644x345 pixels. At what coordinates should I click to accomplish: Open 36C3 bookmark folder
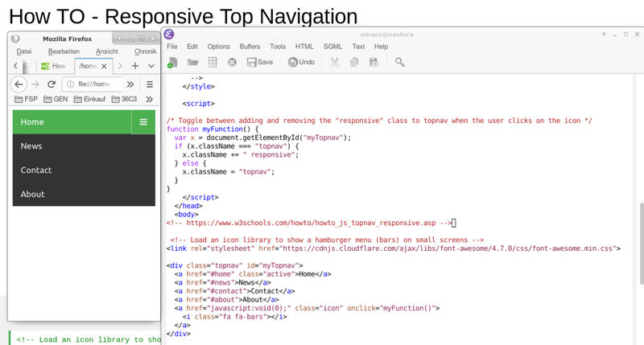point(124,99)
